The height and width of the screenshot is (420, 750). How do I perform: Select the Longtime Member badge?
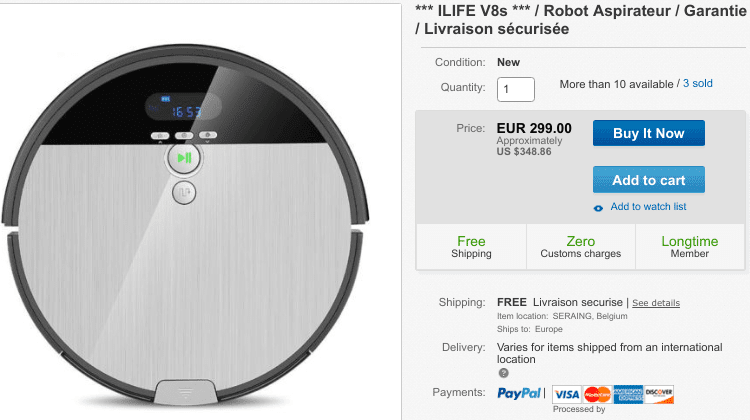(689, 247)
